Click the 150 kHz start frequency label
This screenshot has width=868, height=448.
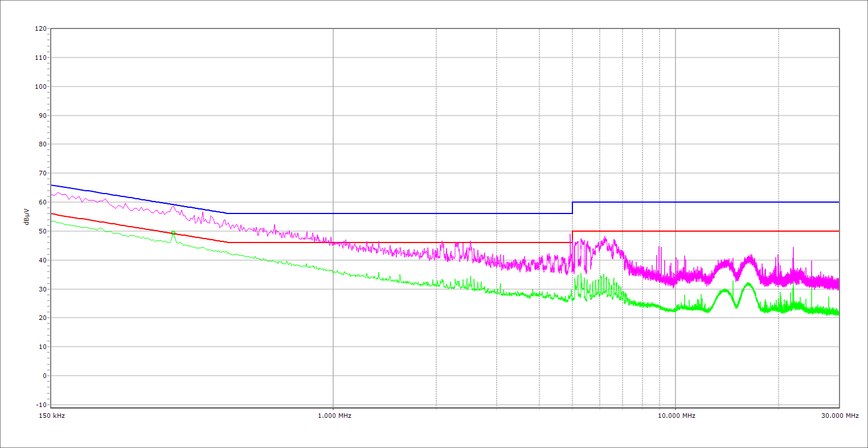(53, 416)
